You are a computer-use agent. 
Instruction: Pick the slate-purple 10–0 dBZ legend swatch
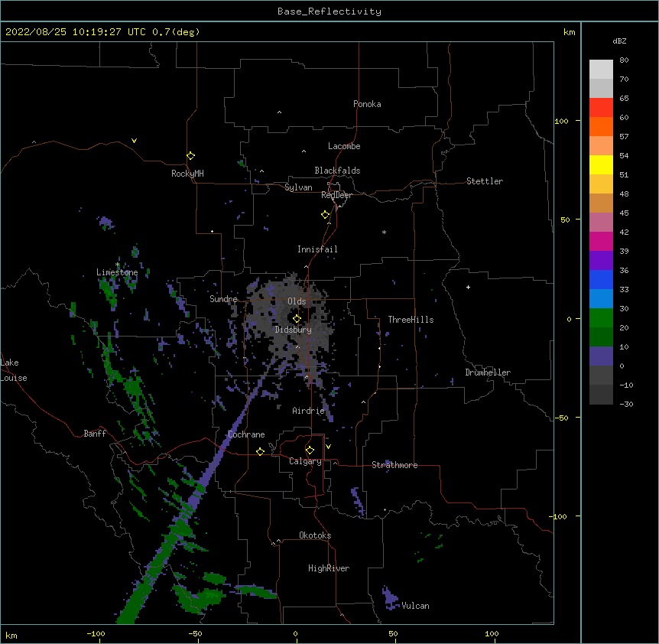coord(601,356)
